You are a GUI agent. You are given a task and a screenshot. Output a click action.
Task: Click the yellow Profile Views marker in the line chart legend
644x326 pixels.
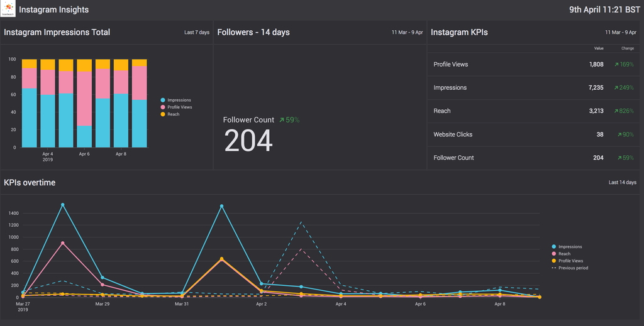point(553,261)
